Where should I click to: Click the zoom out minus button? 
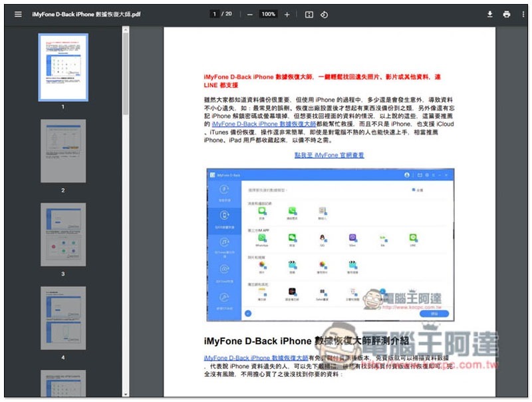click(x=250, y=15)
